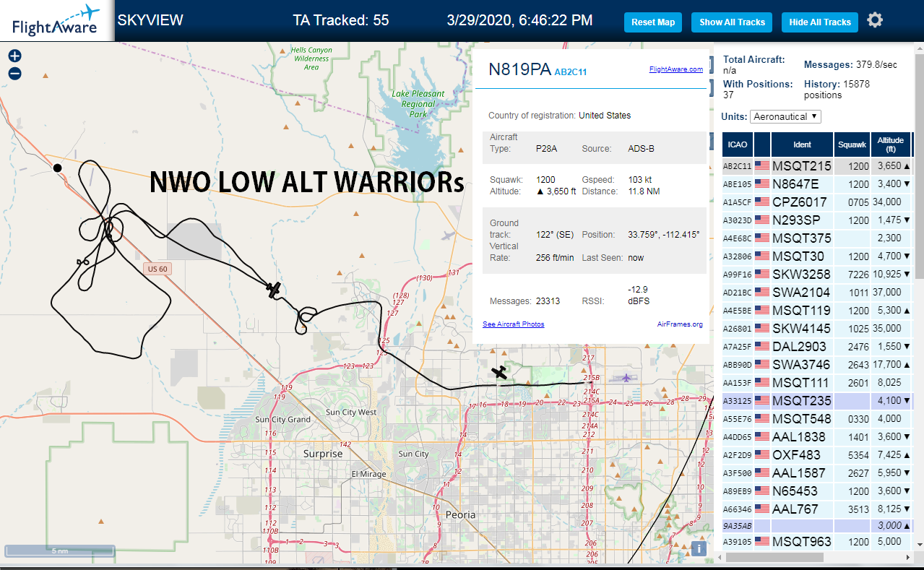The image size is (924, 570).
Task: Select aircraft row N8647E
Action: coord(818,183)
